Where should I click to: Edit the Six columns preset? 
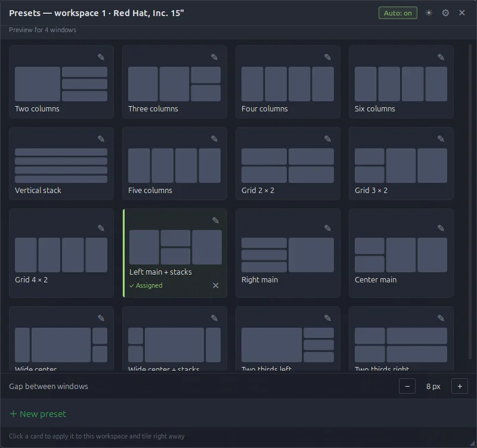pyautogui.click(x=441, y=57)
